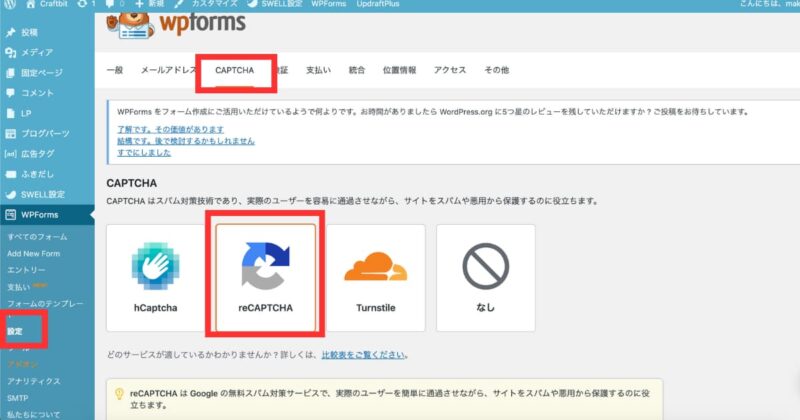Viewport: 800px width, 420px height.
Task: Switch to the 統合 tab
Action: (357, 70)
